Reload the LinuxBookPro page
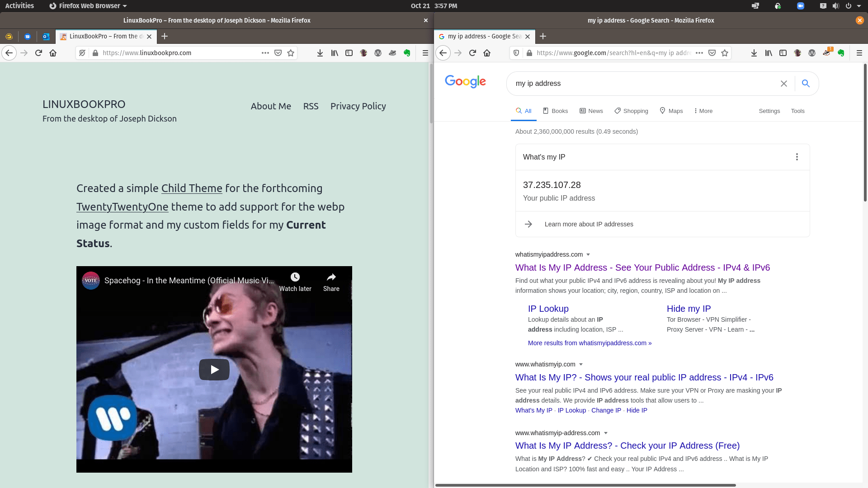868x488 pixels. click(38, 53)
